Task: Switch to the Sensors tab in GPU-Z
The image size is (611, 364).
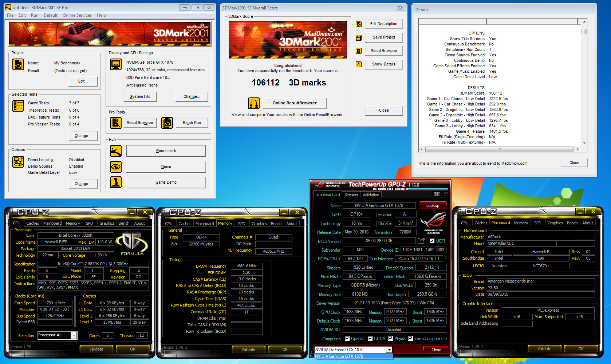Action: [351, 195]
